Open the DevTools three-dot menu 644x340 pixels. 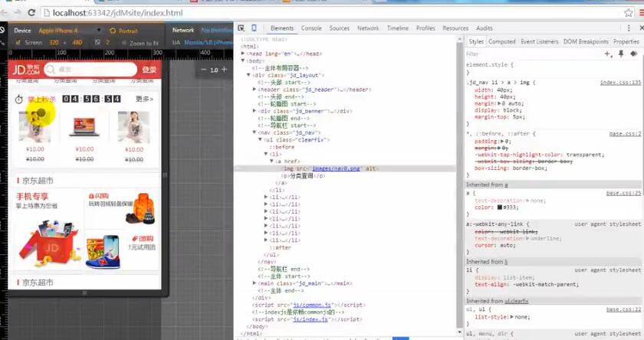point(629,28)
